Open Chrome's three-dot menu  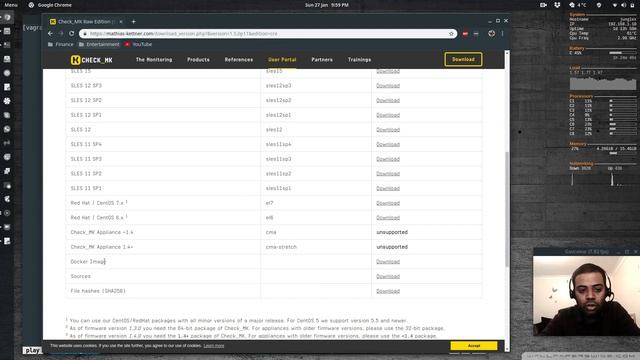[x=502, y=33]
